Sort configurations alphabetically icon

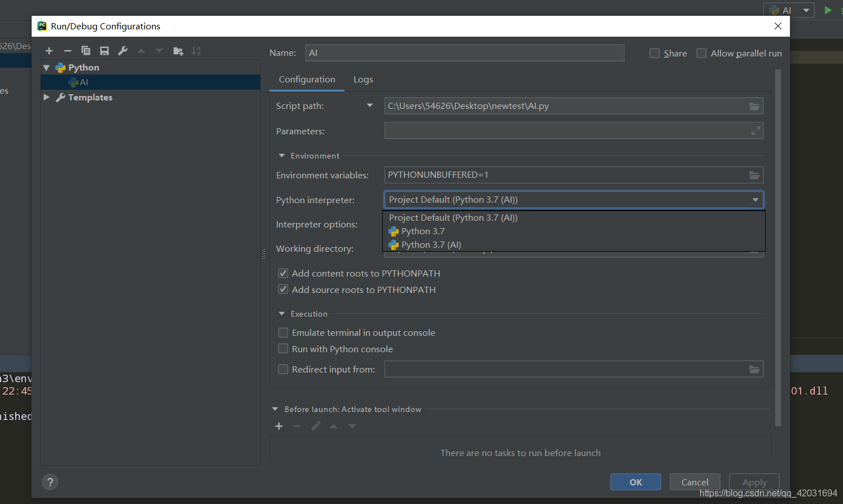196,51
